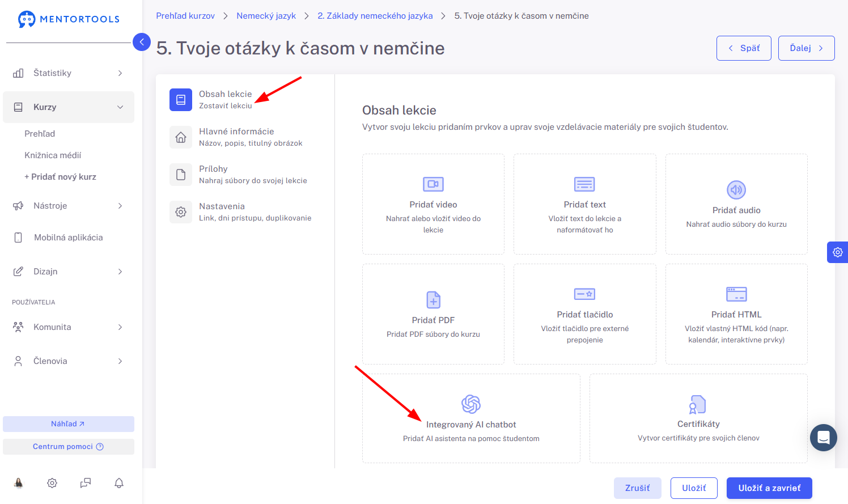Click the Pridať audio speaker icon
The width and height of the screenshot is (848, 504).
[x=736, y=190]
